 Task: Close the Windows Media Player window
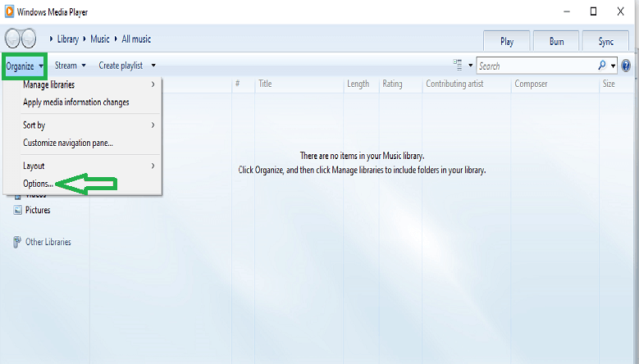(x=620, y=11)
